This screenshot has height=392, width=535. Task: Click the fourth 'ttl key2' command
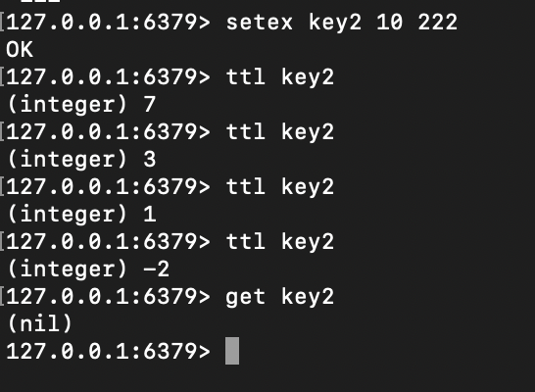point(280,242)
